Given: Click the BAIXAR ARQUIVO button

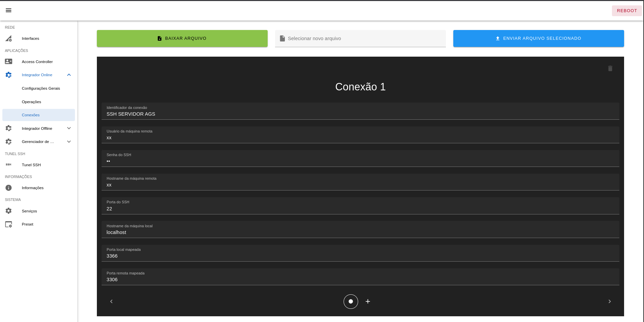Looking at the screenshot, I should [x=182, y=38].
